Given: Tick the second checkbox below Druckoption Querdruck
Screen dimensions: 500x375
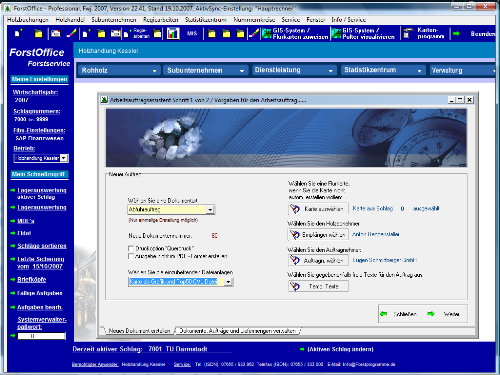Looking at the screenshot, I should pos(131,256).
